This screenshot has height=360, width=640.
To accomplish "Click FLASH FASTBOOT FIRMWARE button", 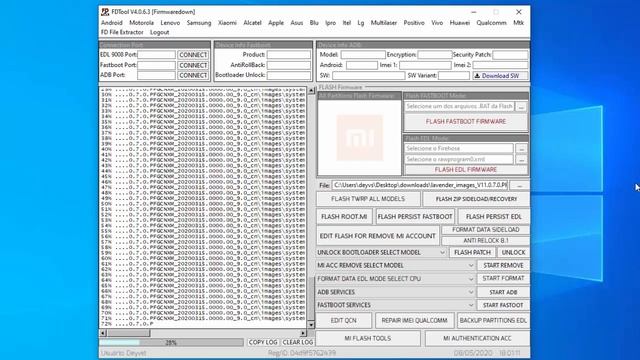I will pos(466,122).
